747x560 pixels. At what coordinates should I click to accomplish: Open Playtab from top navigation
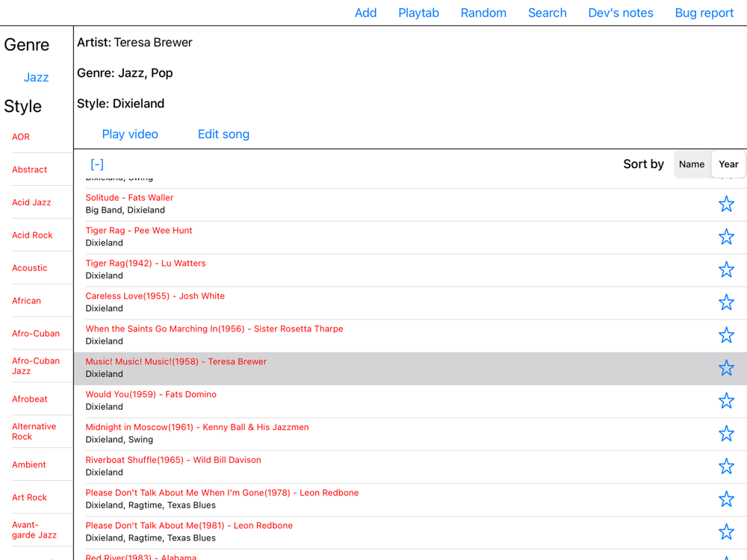pyautogui.click(x=419, y=13)
